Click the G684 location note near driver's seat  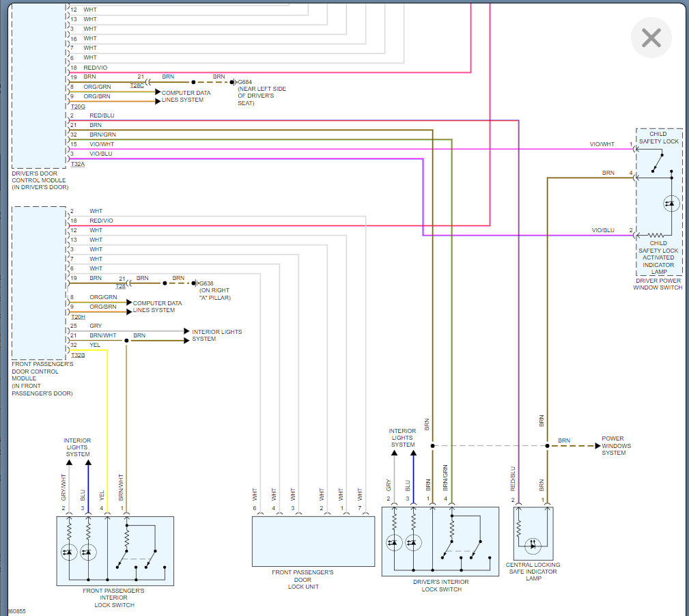click(262, 96)
